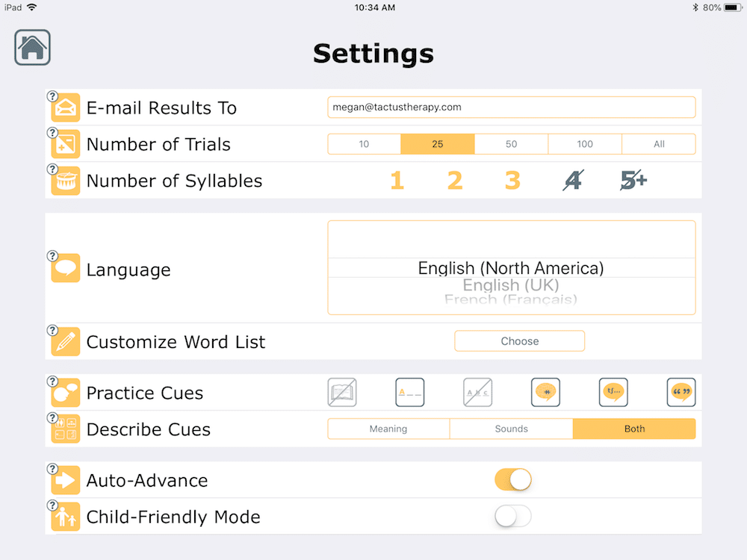Enable 5+ syllable words

coord(633,181)
